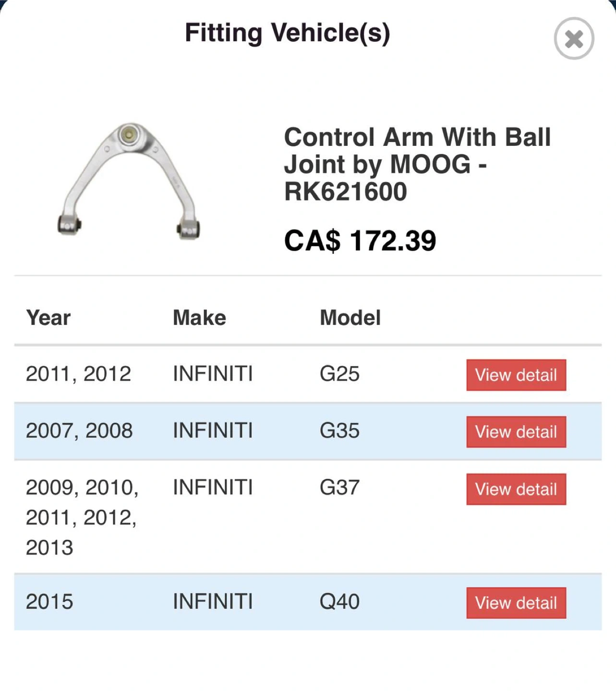This screenshot has height=691, width=616.
Task: View detail for the INFINITI G37
Action: click(516, 489)
